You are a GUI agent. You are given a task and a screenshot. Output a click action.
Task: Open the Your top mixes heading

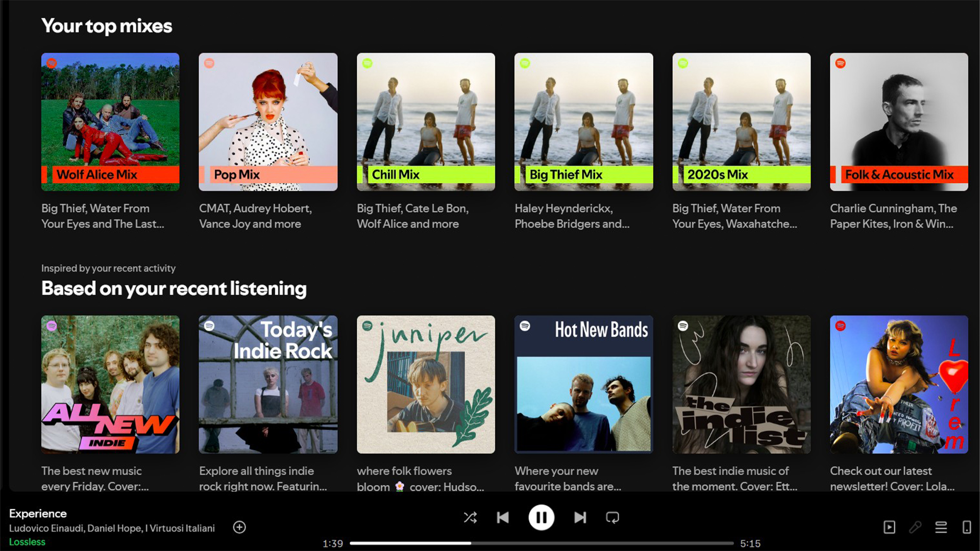pos(107,26)
